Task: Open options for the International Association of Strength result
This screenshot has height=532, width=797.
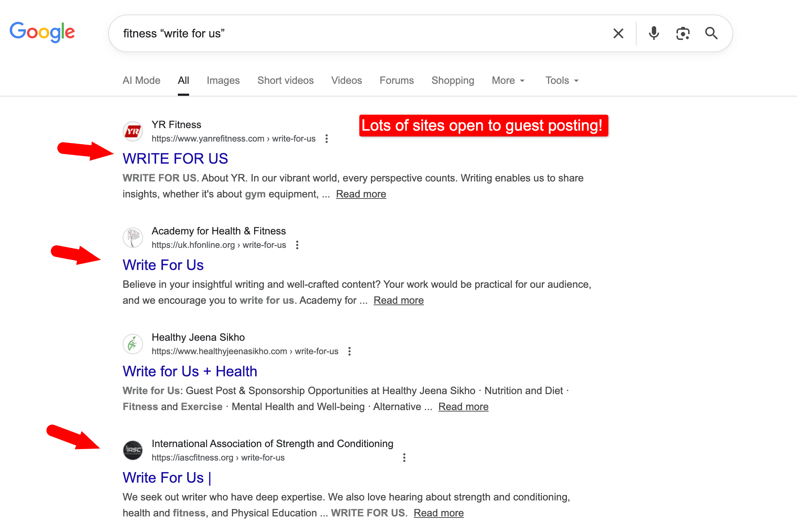Action: 404,458
